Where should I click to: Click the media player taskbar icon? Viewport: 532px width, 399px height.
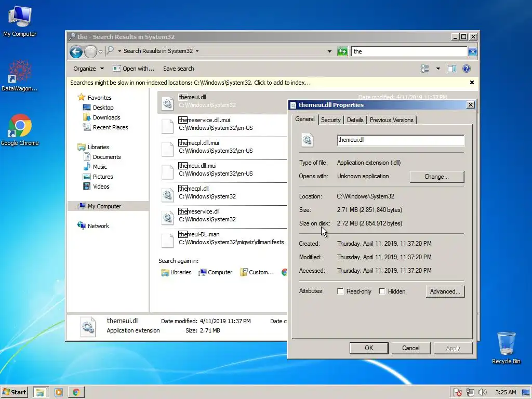58,392
